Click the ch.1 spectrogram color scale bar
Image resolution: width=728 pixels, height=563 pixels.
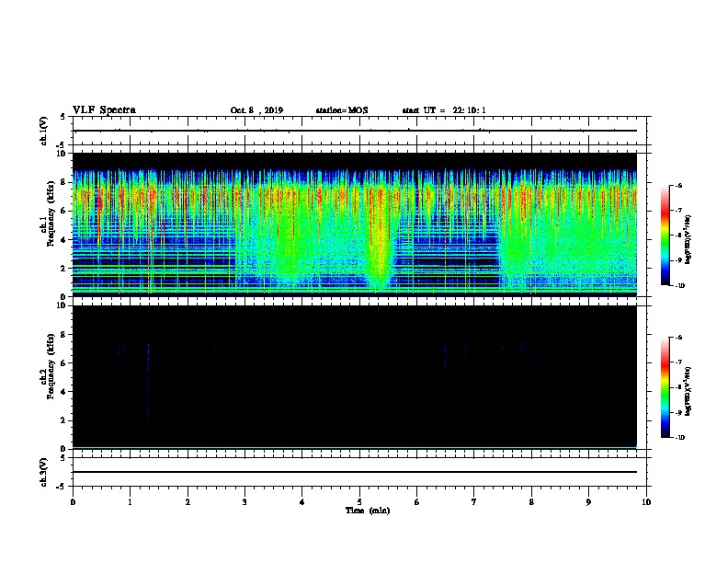(665, 236)
